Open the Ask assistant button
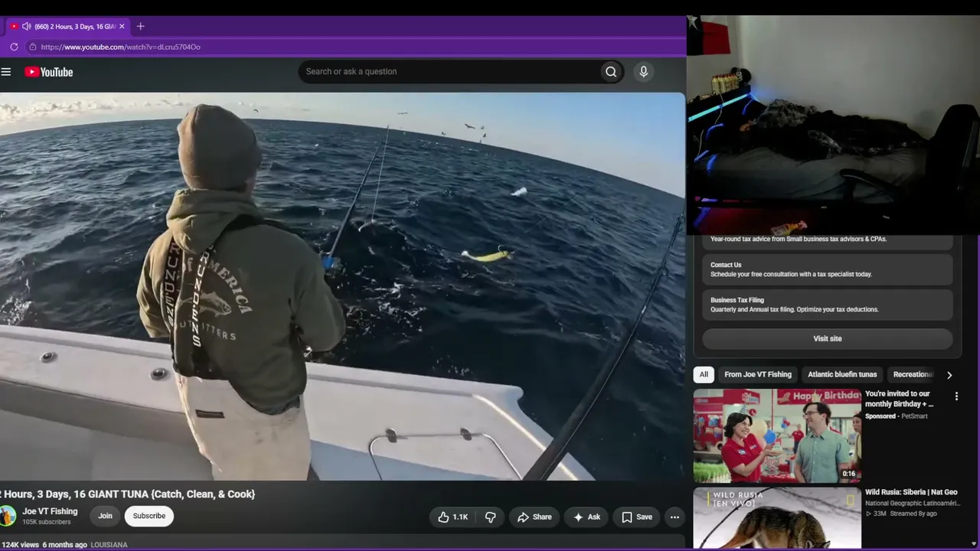This screenshot has height=551, width=980. click(586, 517)
